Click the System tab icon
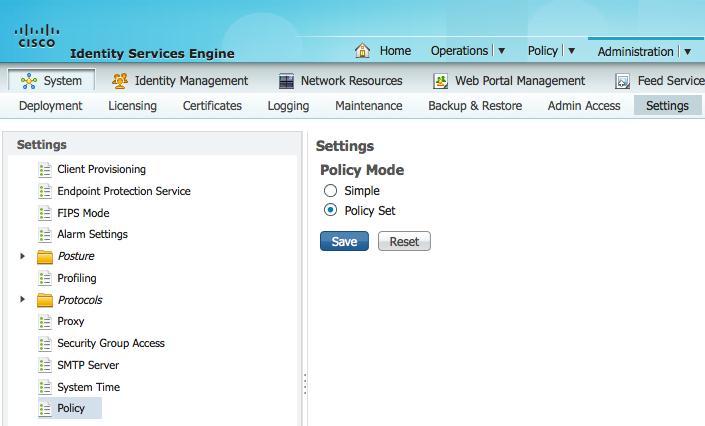This screenshot has height=426, width=705. pos(29,81)
